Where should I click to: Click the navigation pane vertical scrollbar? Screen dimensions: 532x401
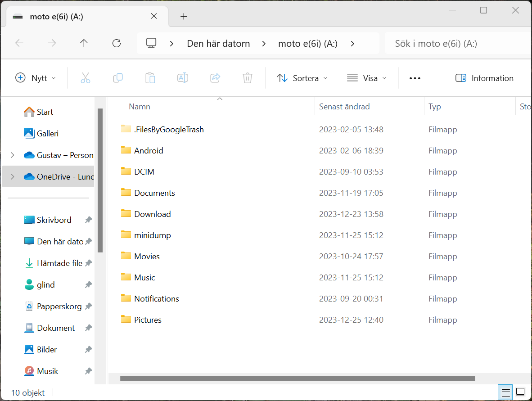(100, 180)
